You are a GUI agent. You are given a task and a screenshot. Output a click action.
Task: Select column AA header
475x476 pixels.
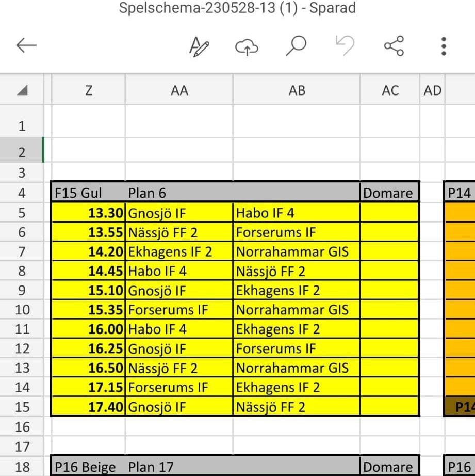pos(179,90)
